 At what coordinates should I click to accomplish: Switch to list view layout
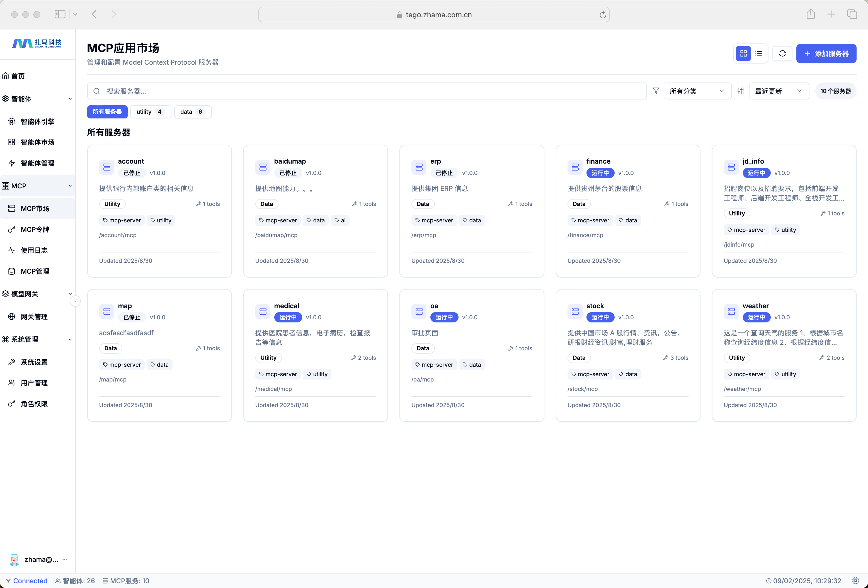point(758,54)
